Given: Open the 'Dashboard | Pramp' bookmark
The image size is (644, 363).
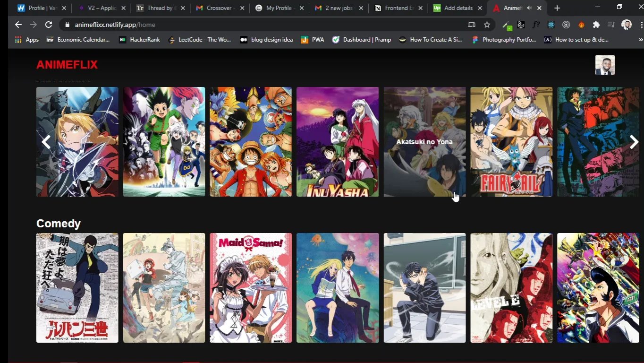Looking at the screenshot, I should click(362, 40).
